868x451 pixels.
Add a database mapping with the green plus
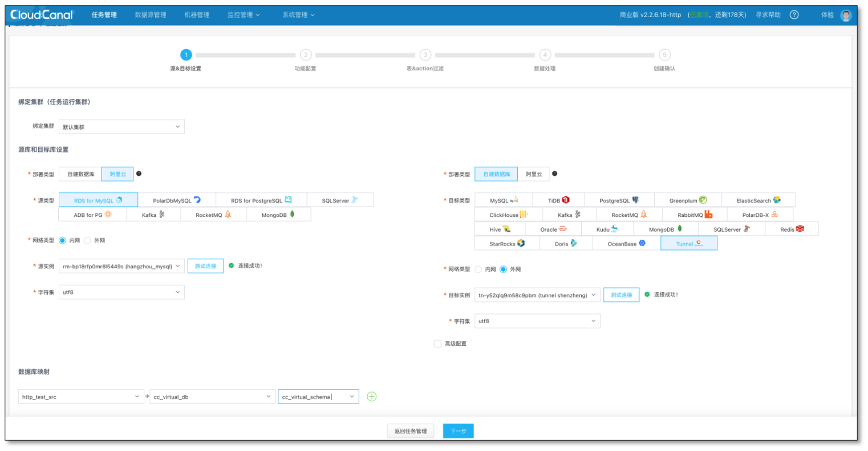[371, 397]
